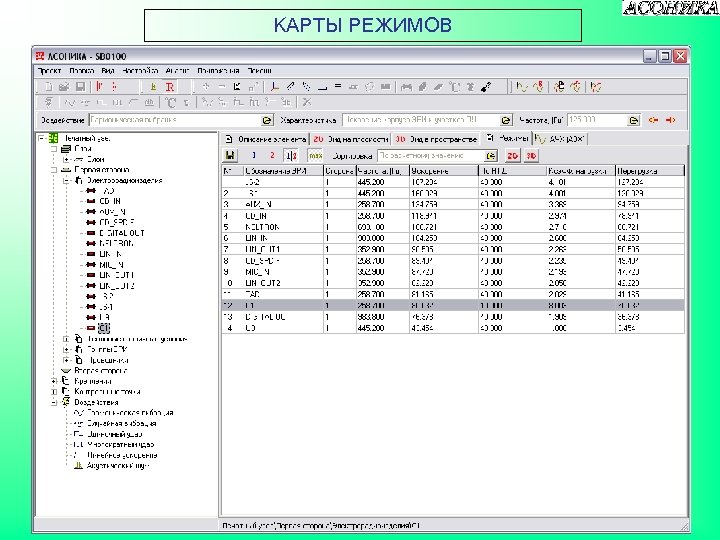The height and width of the screenshot is (540, 720).
Task: Collapse the Печатный узел root node
Action: 42,138
